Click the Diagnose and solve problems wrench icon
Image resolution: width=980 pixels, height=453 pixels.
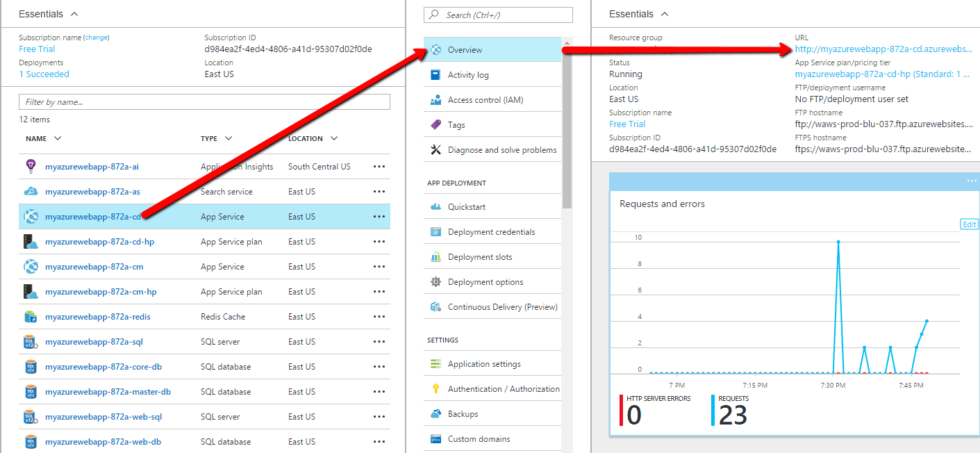coord(436,150)
